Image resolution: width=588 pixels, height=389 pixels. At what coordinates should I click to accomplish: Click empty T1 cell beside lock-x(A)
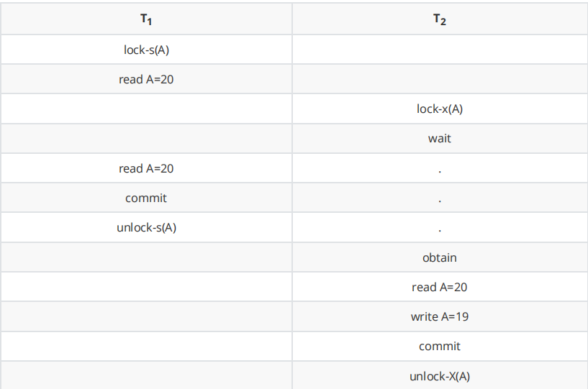coord(146,109)
